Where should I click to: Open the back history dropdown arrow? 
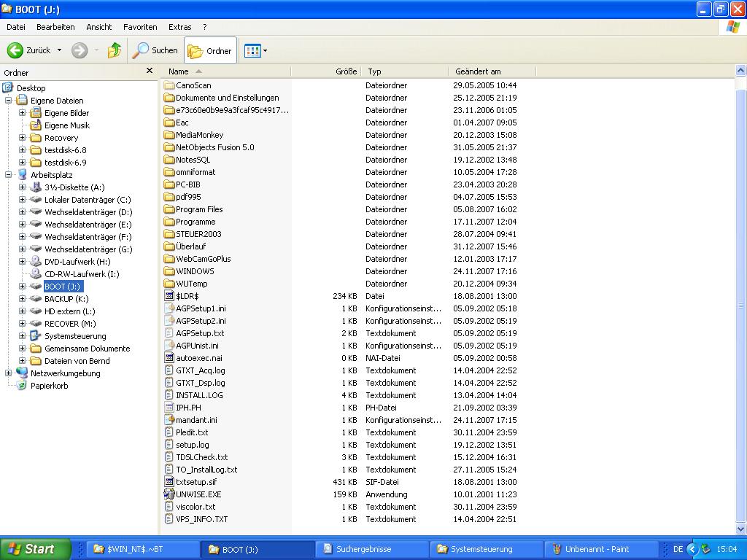tap(60, 50)
